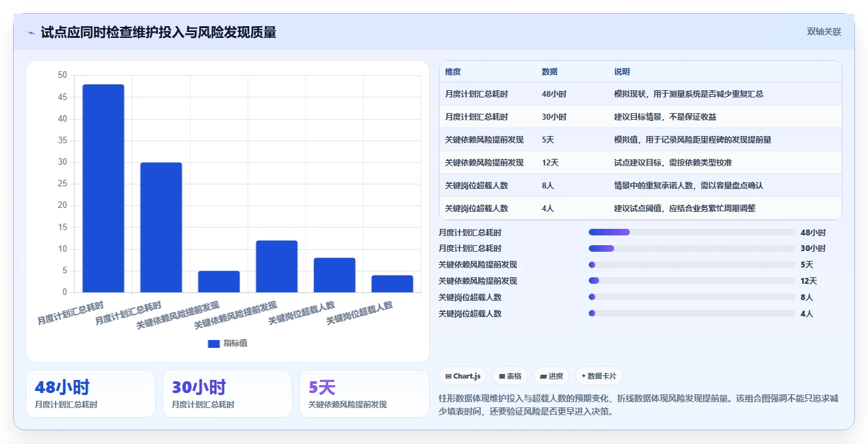Open the 5天 data card
This screenshot has width=868, height=444.
(x=364, y=394)
